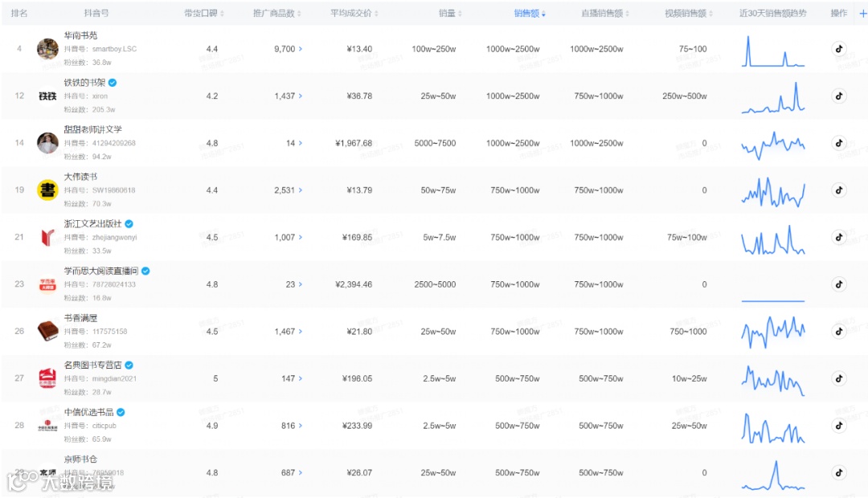Image resolution: width=868 pixels, height=498 pixels.
Task: Click 书香满屋 book avatar
Action: [x=47, y=331]
